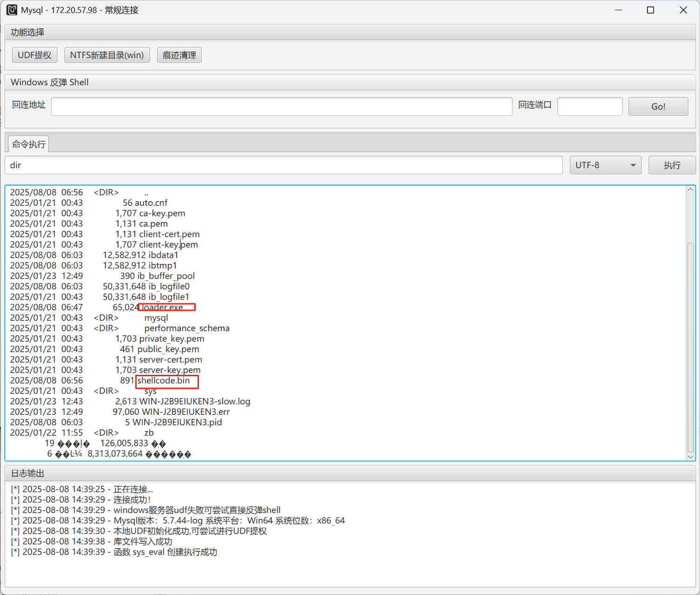Maximize the Mysql window
The width and height of the screenshot is (700, 595).
tap(651, 10)
